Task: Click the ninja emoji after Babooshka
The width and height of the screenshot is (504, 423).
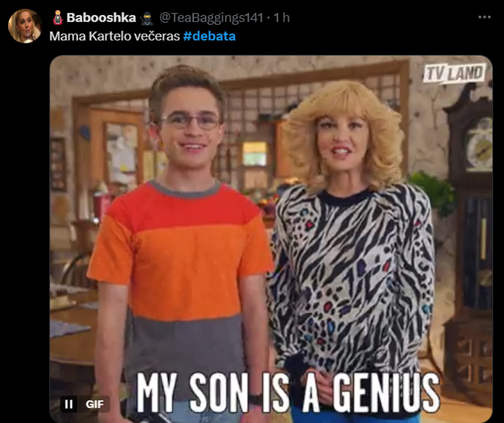Action: coord(147,18)
